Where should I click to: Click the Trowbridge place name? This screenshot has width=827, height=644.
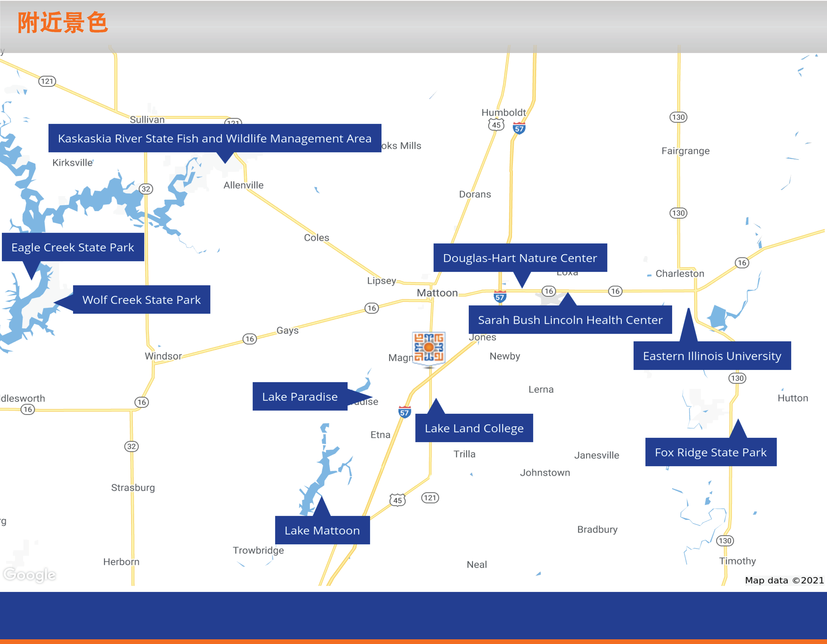tap(258, 550)
